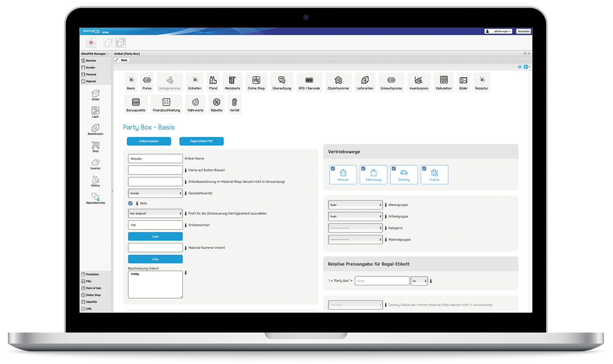The height and width of the screenshot is (364, 613).
Task: Expand the Warengruppe dropdown set to Sushi
Action: pos(355,204)
